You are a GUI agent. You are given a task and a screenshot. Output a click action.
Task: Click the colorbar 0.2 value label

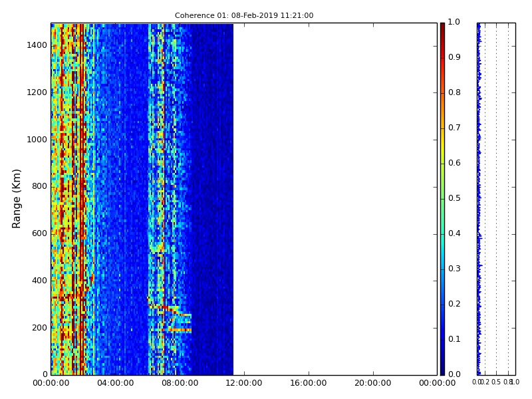(x=454, y=304)
